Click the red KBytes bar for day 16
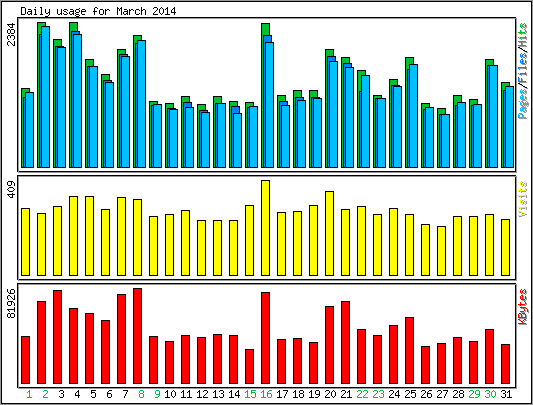The height and width of the screenshot is (405, 533). (265, 338)
